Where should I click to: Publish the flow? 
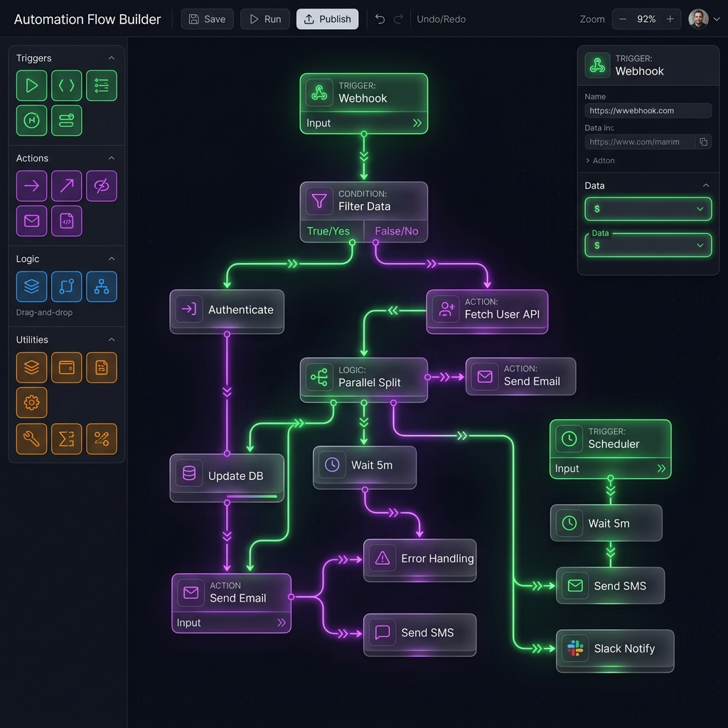click(x=327, y=19)
